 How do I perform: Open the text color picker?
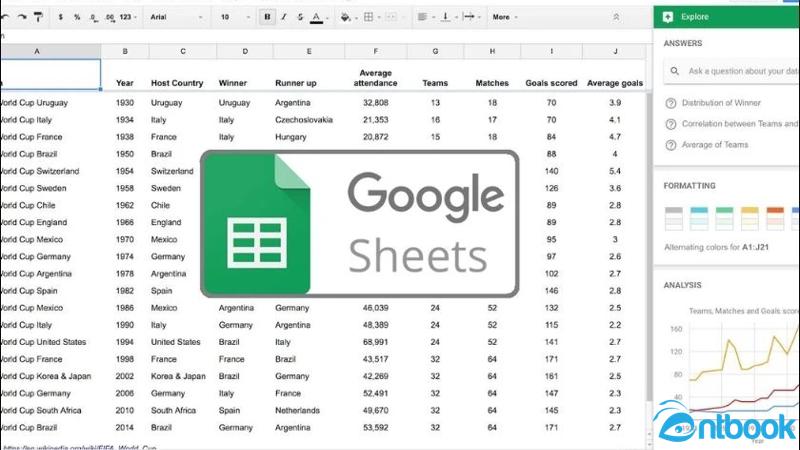318,17
